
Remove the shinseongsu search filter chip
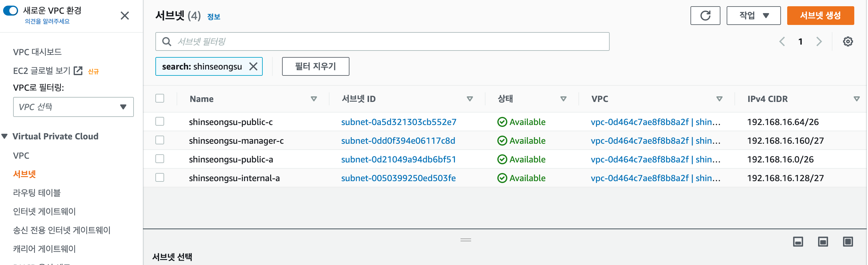pos(253,66)
